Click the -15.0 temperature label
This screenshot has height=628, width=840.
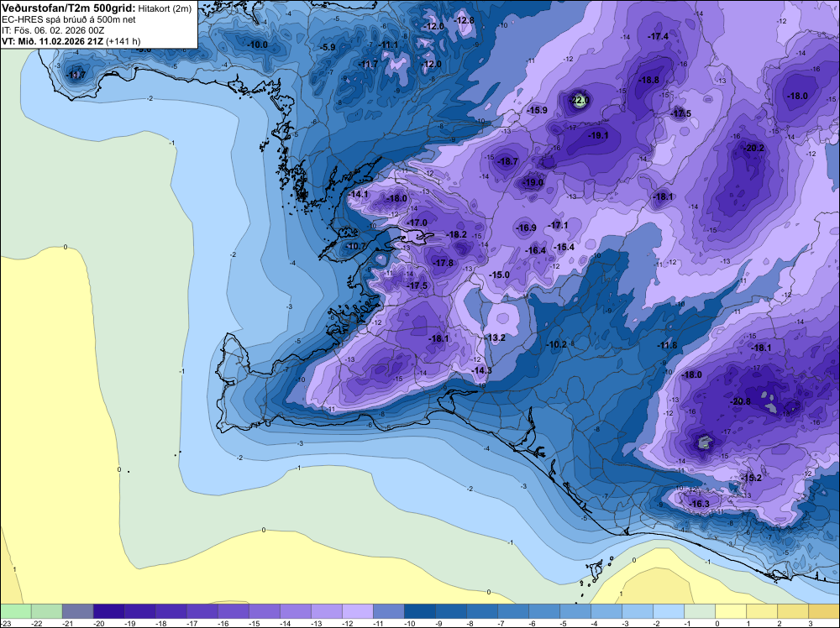[x=499, y=275]
